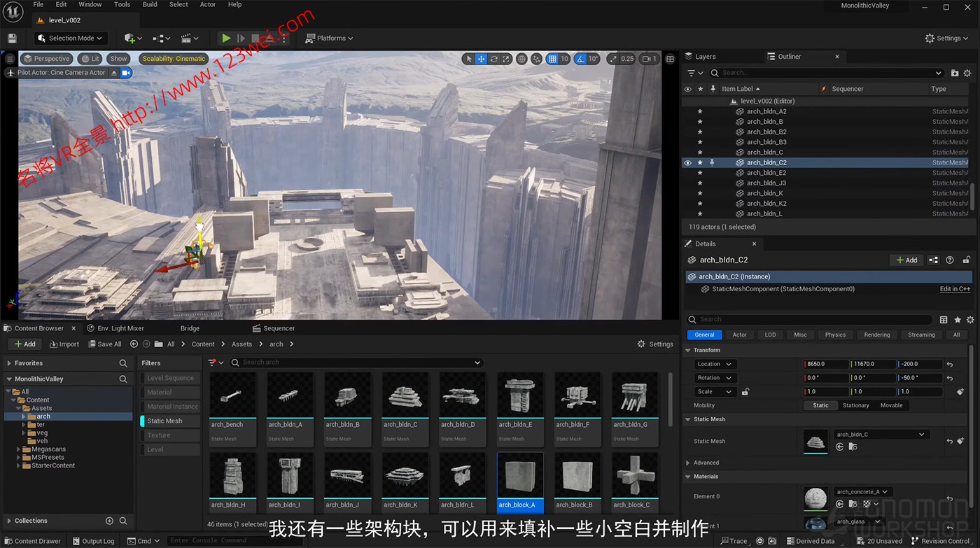Open Outliner settings gear icon
The image size is (980, 548).
(968, 73)
